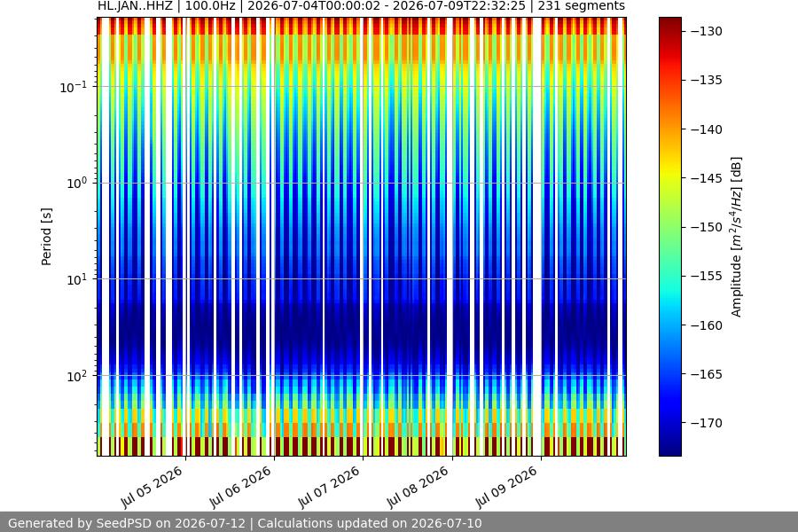Click the 'Jul 09 2026' x-axis tick label

pyautogui.click(x=506, y=486)
